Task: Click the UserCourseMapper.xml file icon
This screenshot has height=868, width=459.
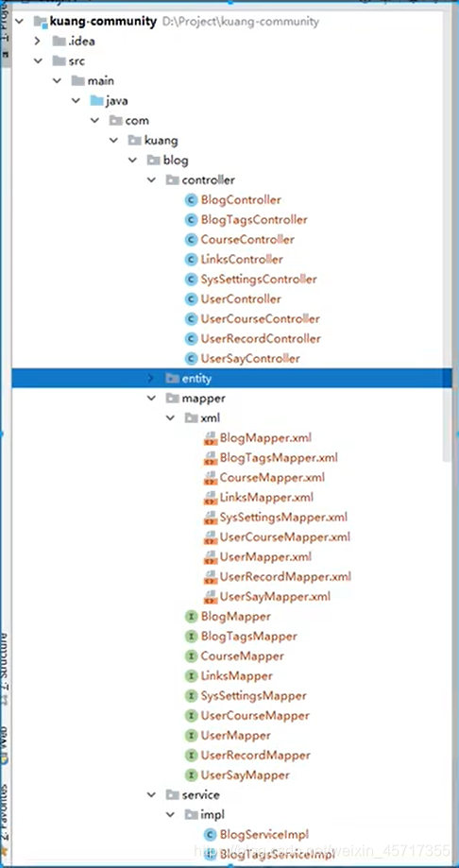Action: (x=211, y=537)
